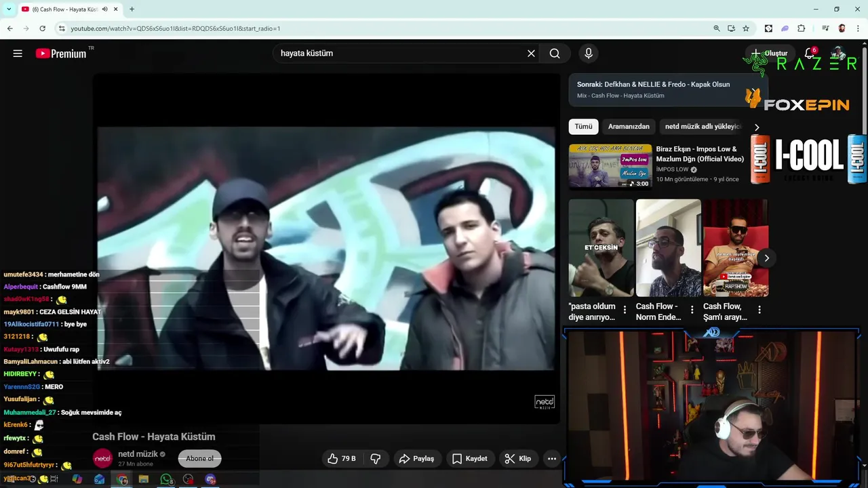Image resolution: width=868 pixels, height=488 pixels.
Task: Open the Chrome three-dot menu
Action: [x=859, y=28]
